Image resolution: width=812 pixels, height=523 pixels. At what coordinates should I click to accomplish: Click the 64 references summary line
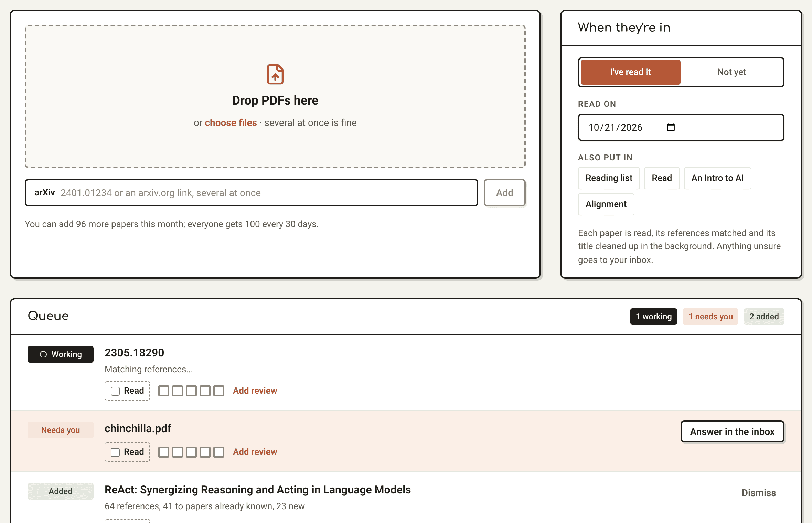point(204,506)
